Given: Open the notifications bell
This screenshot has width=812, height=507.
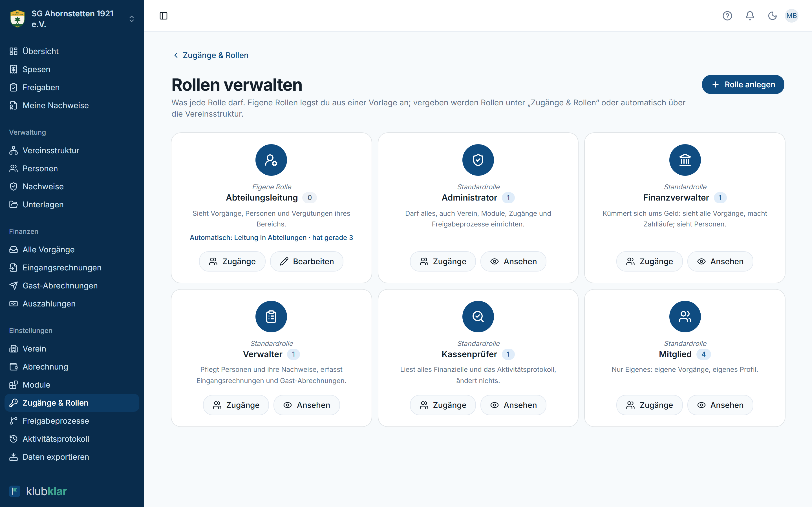Looking at the screenshot, I should 750,16.
